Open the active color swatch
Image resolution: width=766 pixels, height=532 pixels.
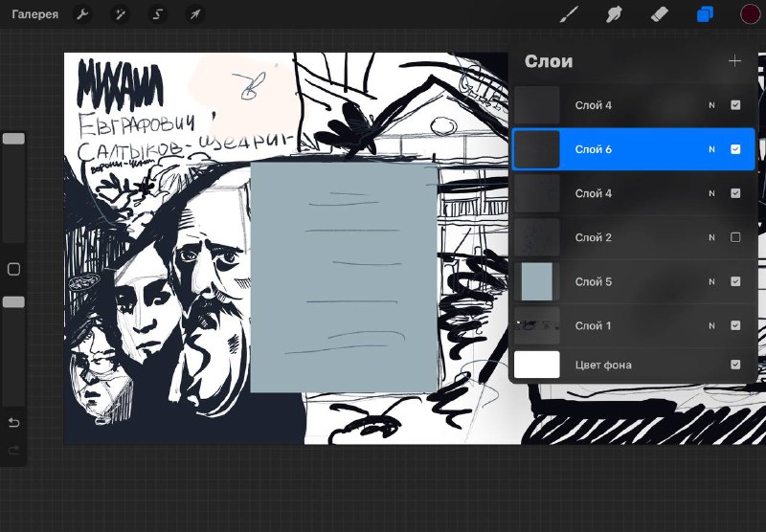[750, 14]
